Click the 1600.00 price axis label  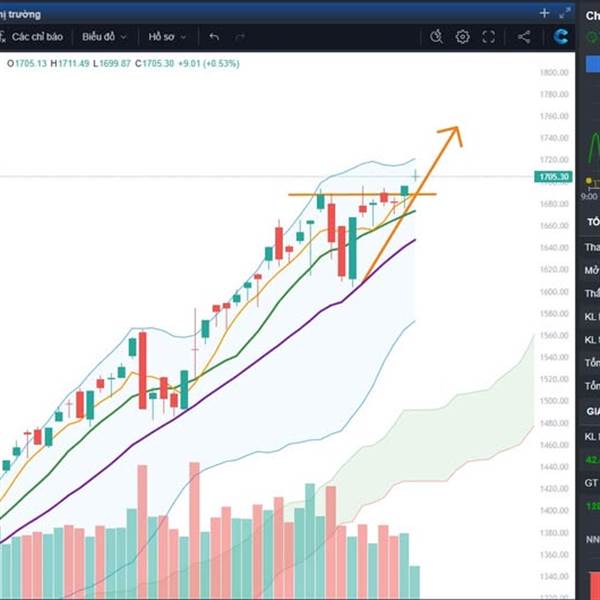(554, 292)
